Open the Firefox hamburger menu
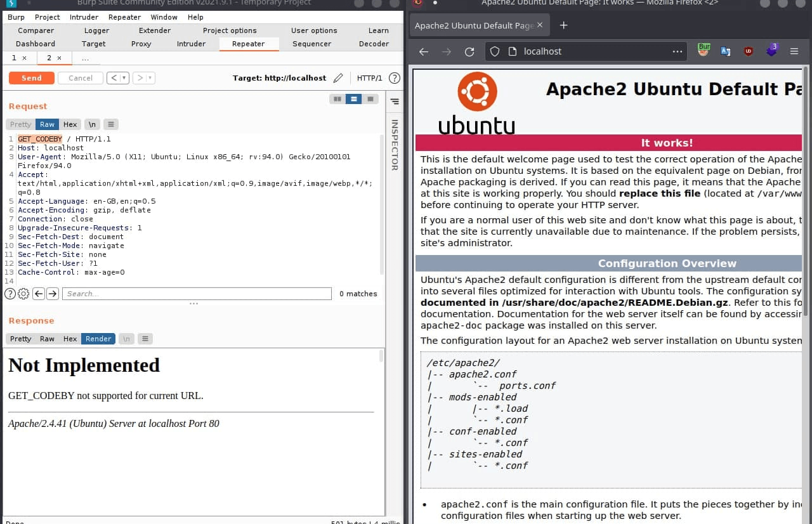The image size is (812, 524). tap(794, 51)
